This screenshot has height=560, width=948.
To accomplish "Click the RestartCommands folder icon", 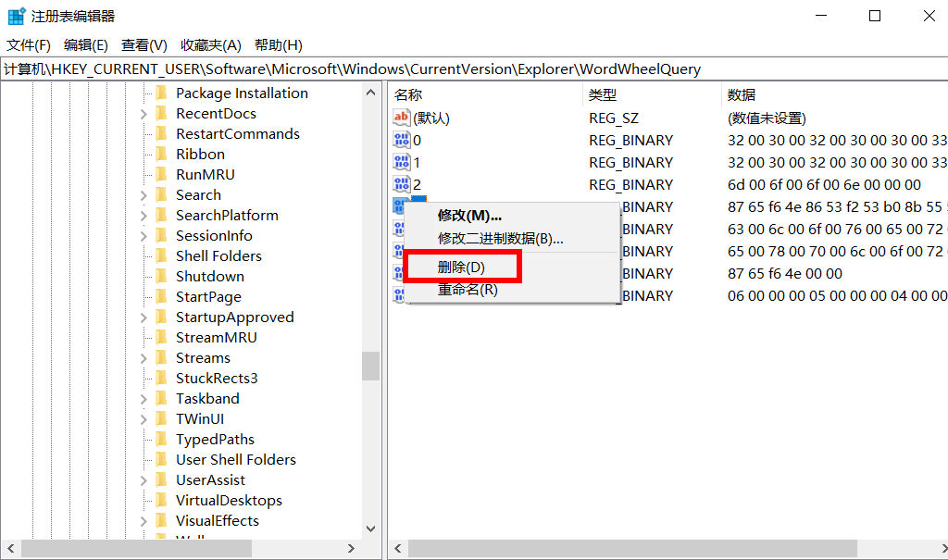I will (161, 133).
